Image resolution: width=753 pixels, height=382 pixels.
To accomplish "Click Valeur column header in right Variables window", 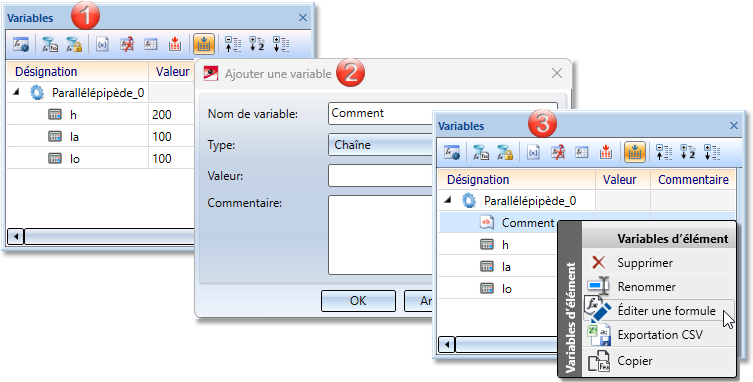I will 623,180.
